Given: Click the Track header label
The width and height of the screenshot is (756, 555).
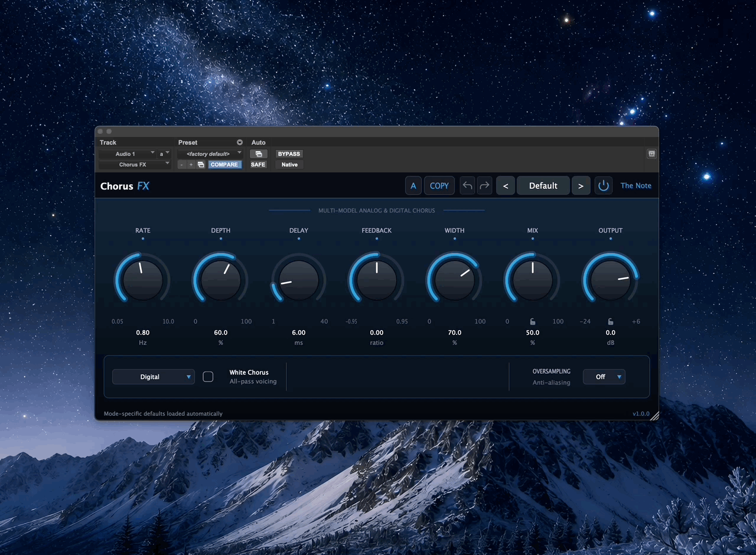Looking at the screenshot, I should point(108,142).
